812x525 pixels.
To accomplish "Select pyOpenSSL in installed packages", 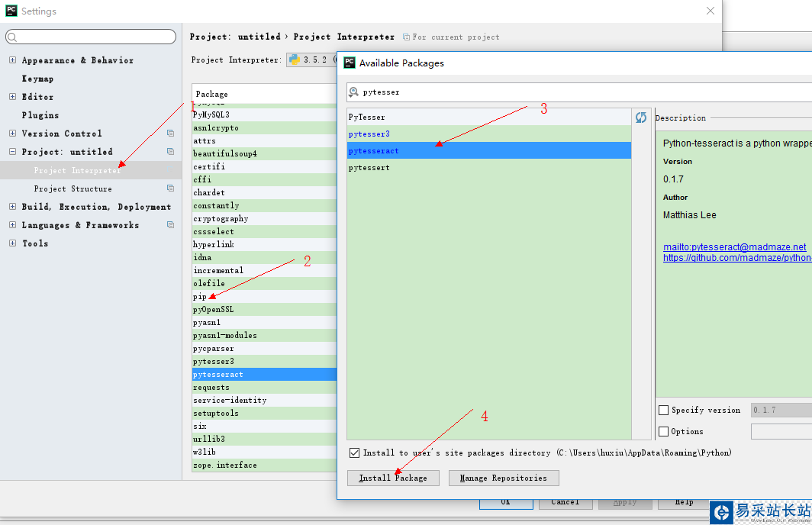I will 264,309.
